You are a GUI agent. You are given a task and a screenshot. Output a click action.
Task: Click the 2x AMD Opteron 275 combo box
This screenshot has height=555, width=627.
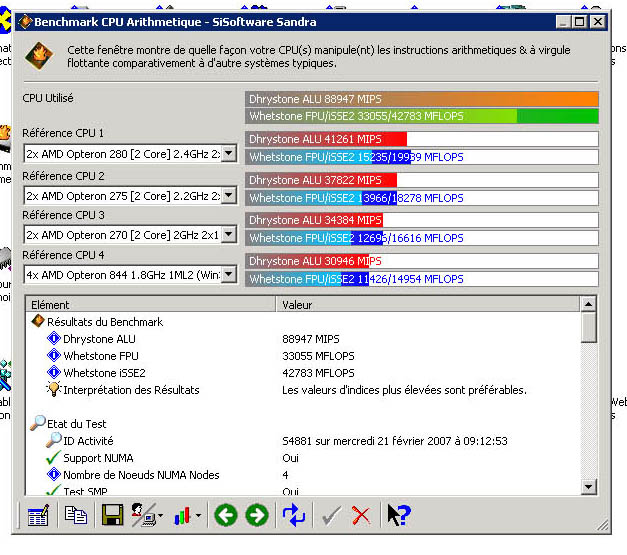tap(130, 196)
